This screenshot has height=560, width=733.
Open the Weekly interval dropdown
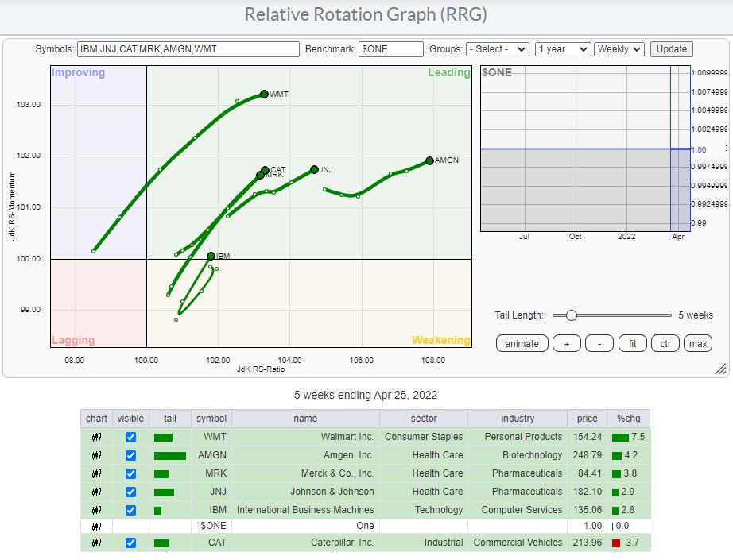(619, 49)
